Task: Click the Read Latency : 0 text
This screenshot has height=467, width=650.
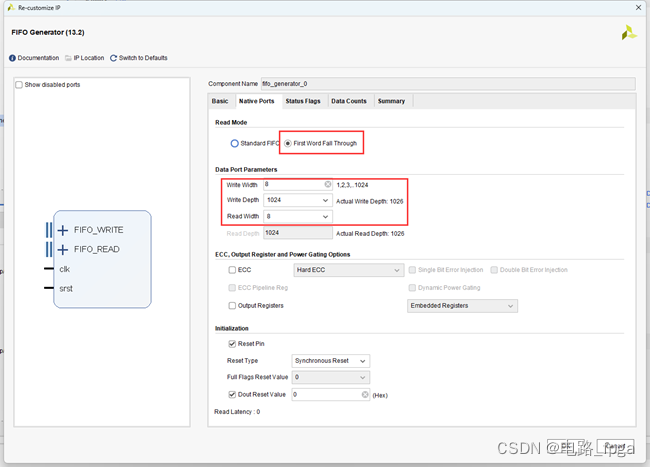Action: [x=237, y=412]
